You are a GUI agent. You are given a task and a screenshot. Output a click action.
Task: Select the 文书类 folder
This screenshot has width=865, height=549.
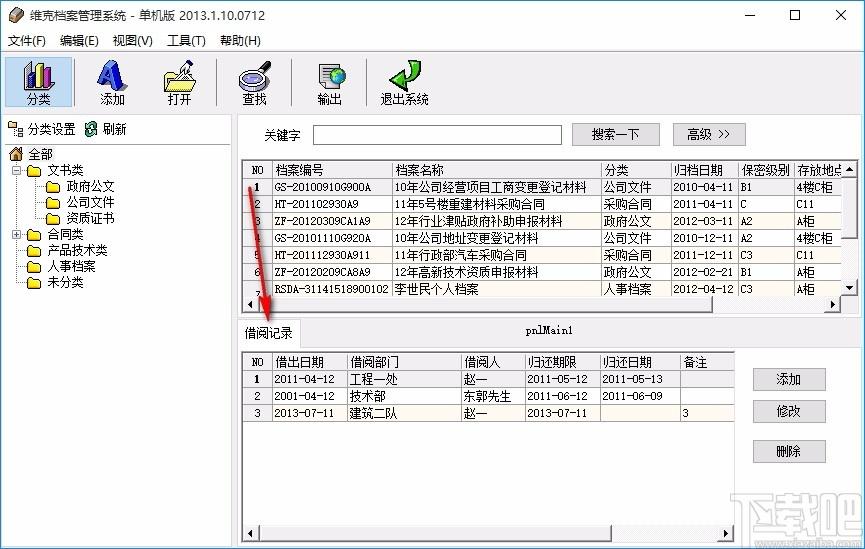55,170
